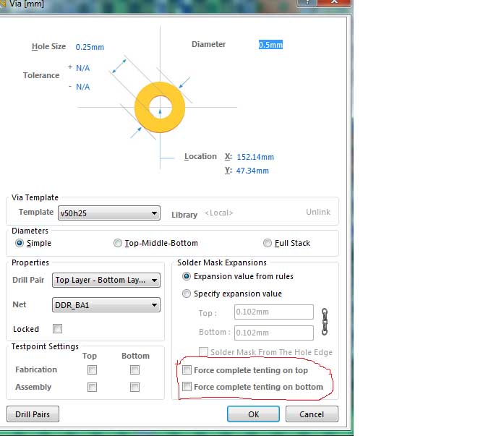Screen dimensions: 504x436
Task: Enable Force complete tenting on top
Action: 187,370
